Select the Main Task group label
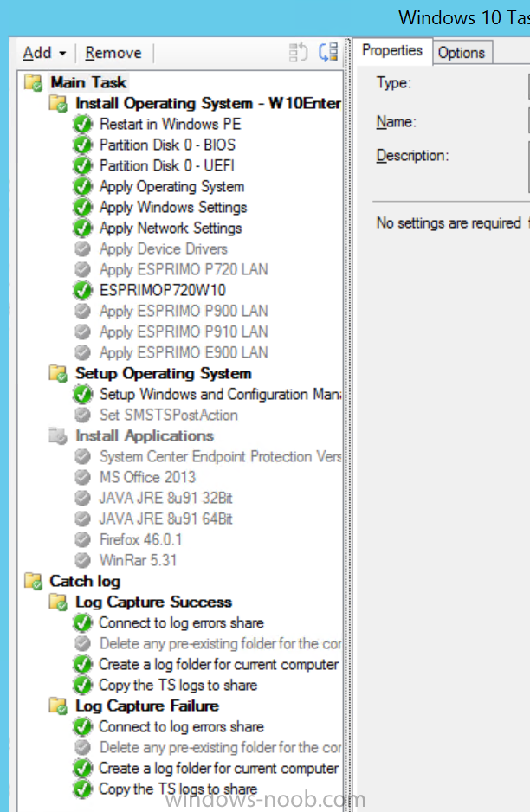Image resolution: width=530 pixels, height=812 pixels. [x=88, y=82]
